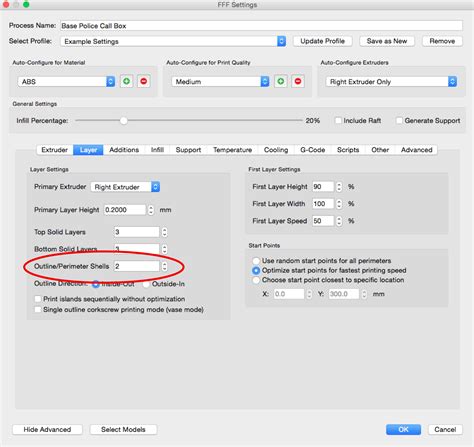Open the Primary Extruder dropdown
This screenshot has height=447, width=474.
coord(125,187)
